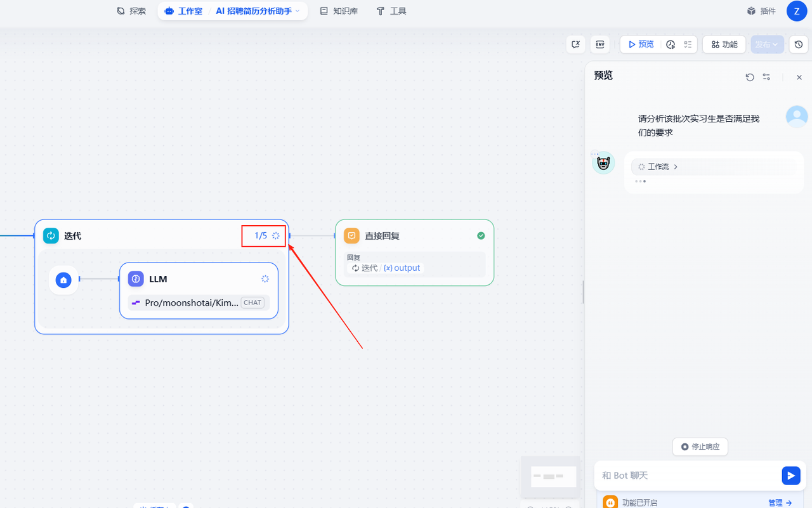This screenshot has width=812, height=508.
Task: Open the checklist icon in the toolbar
Action: [688, 44]
